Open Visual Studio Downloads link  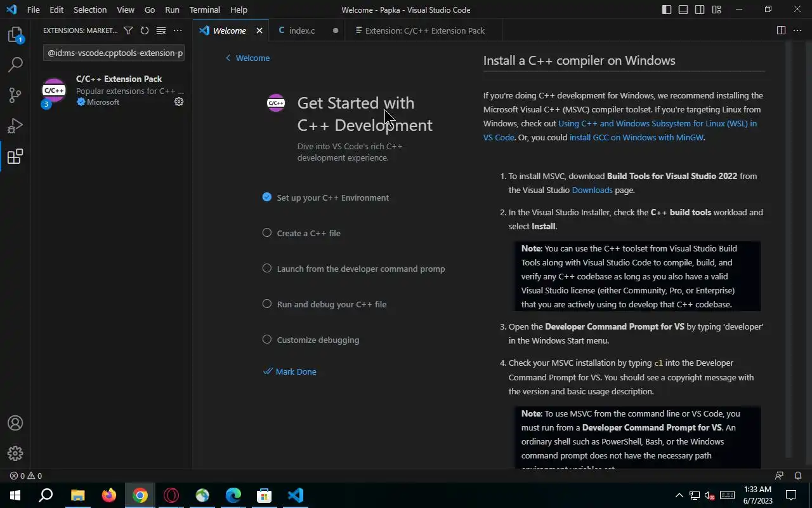(592, 190)
